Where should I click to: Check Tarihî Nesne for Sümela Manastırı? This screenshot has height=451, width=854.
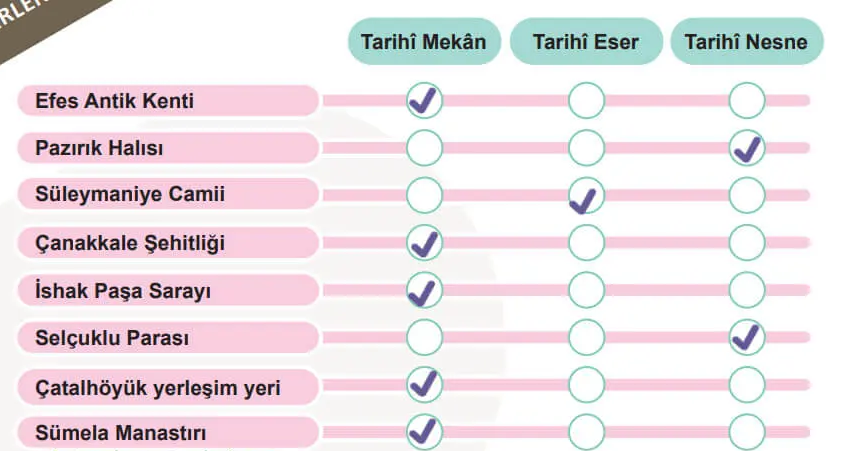tap(747, 432)
